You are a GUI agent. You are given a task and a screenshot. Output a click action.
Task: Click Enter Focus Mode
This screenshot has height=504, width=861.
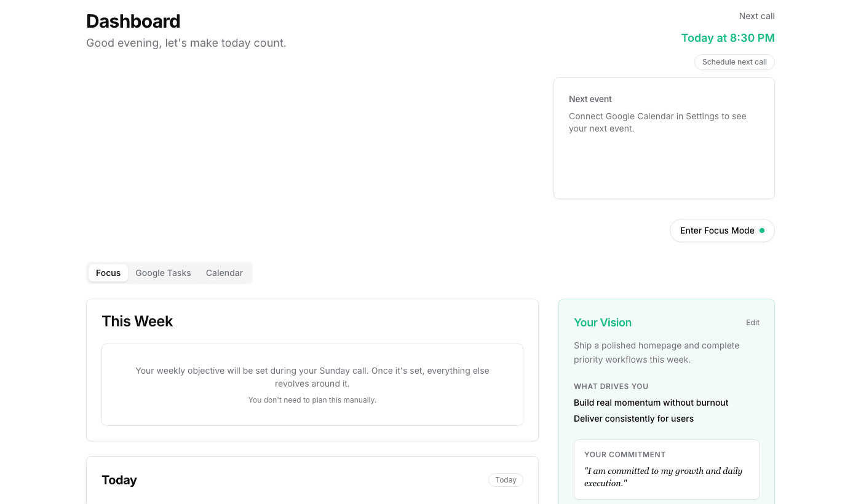(x=718, y=230)
